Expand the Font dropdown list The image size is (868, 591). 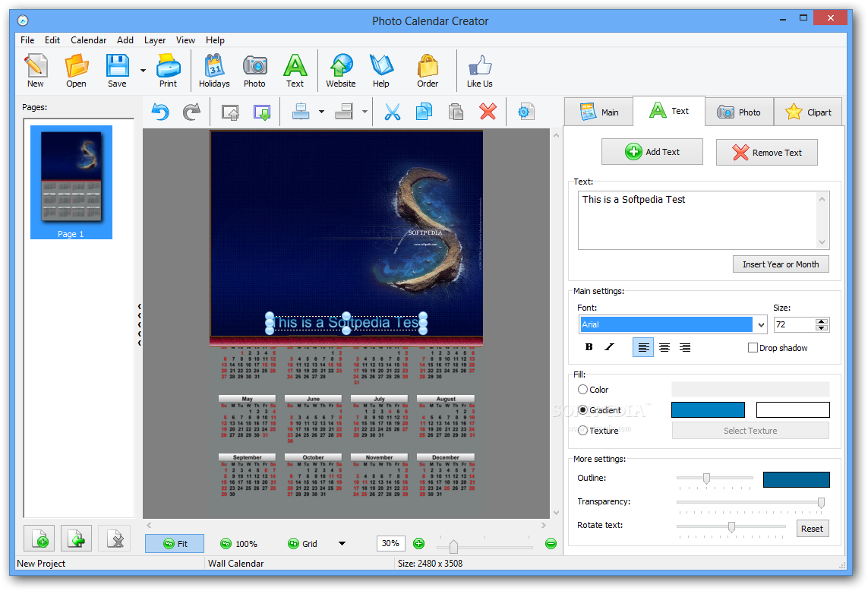761,325
